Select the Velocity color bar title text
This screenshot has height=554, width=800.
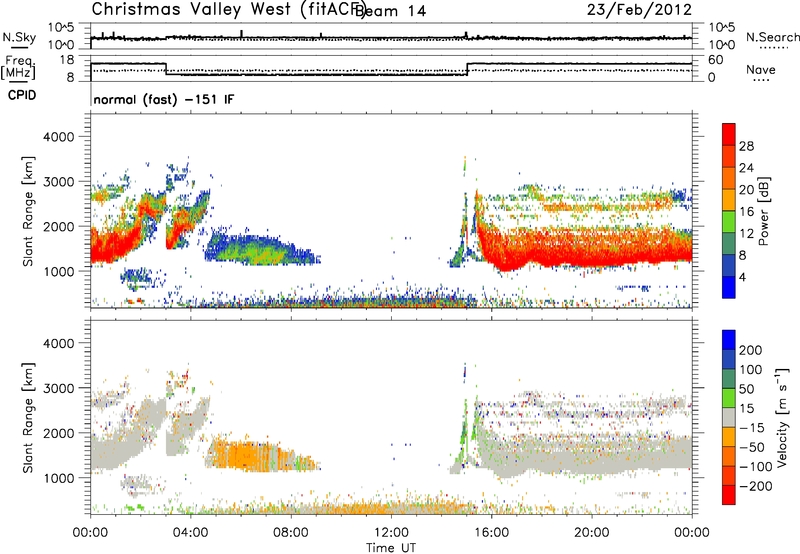(x=781, y=417)
